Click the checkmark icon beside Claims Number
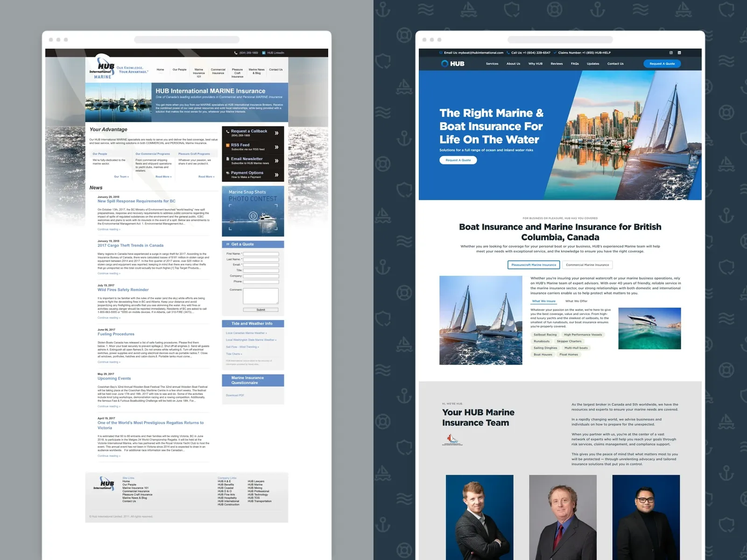The height and width of the screenshot is (560, 747). tap(555, 53)
